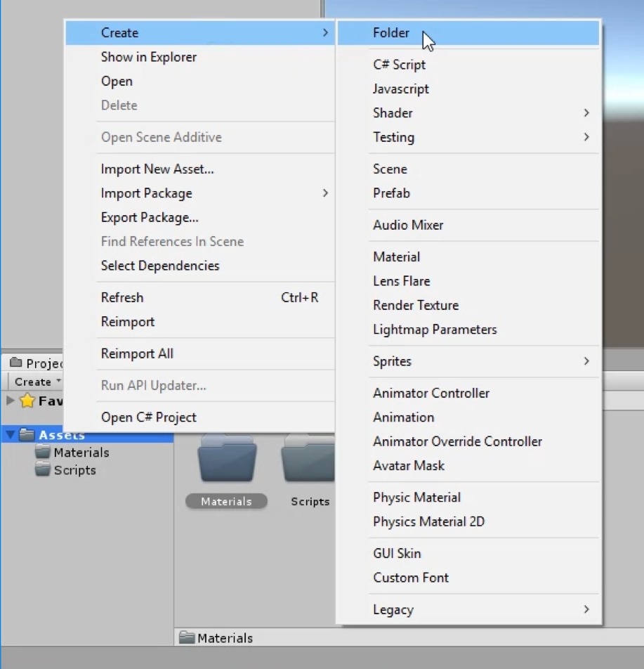The image size is (644, 669).
Task: Switch to the Project tab
Action: (36, 363)
